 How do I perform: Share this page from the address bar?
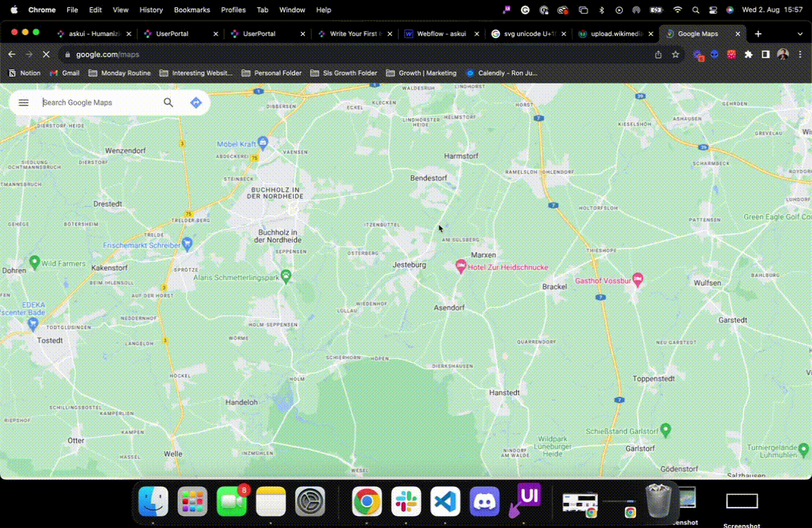[658, 54]
